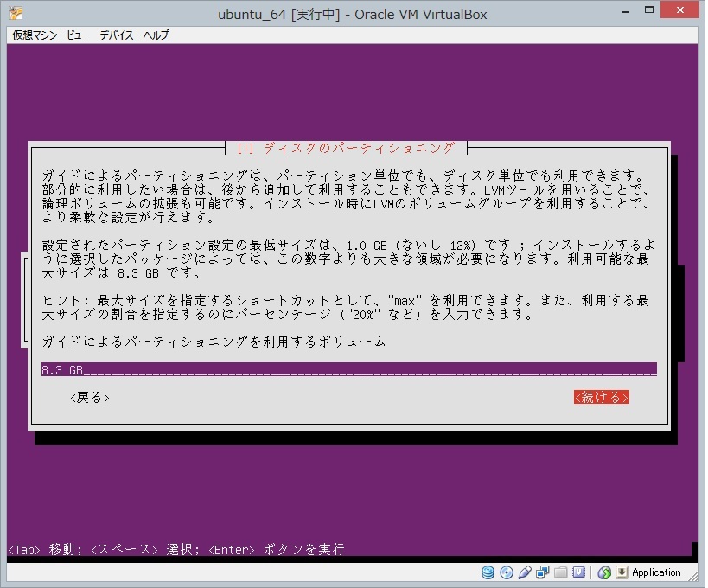Click the mouse integration globe icon
This screenshot has width=708, height=588.
point(604,572)
